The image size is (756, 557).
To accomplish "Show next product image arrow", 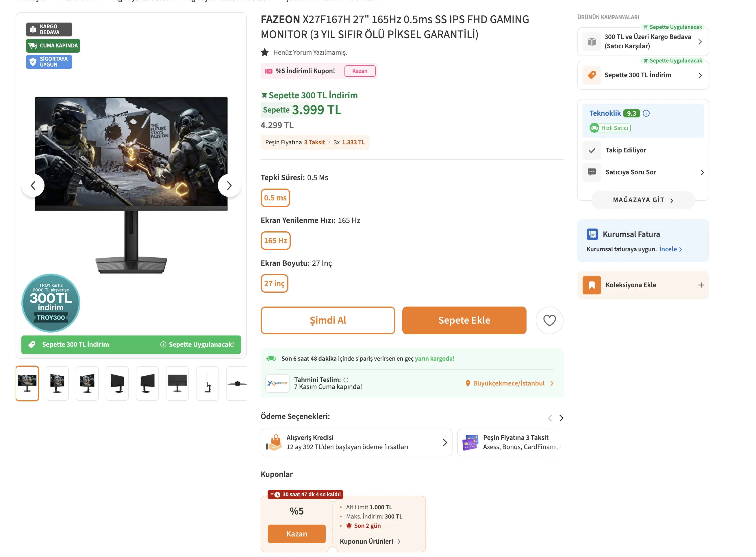I will coord(229,185).
